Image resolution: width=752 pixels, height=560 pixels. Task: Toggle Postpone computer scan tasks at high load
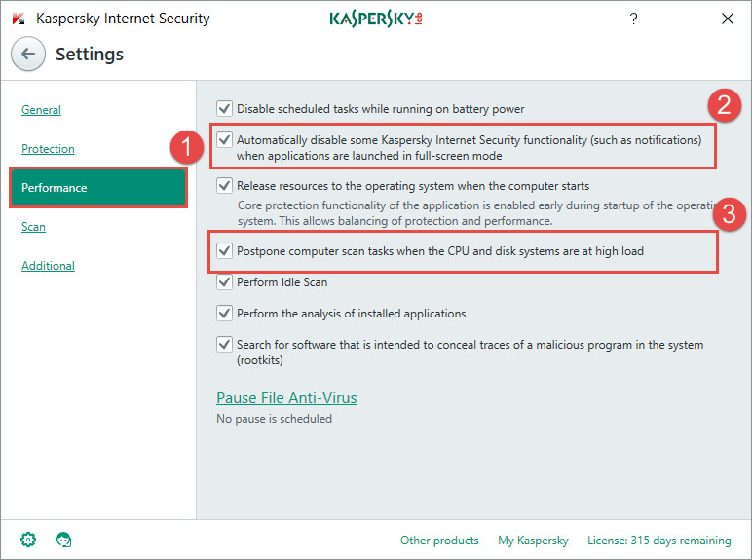coord(224,250)
